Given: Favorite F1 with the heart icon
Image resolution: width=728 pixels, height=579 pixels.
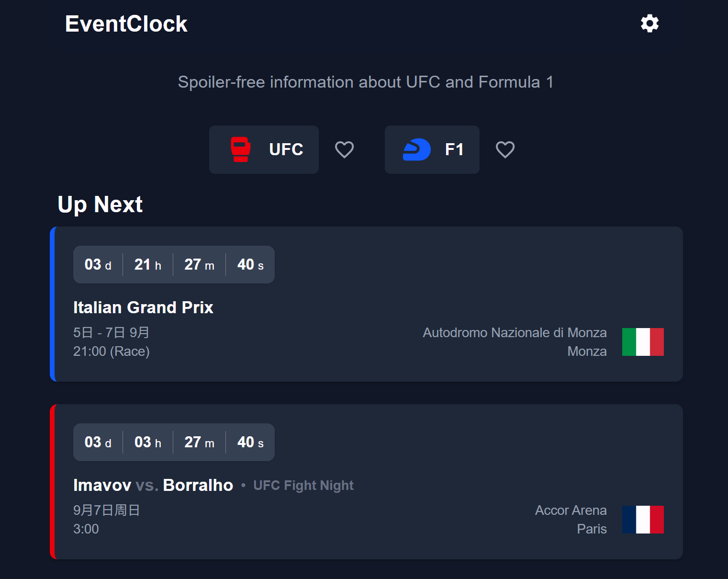Looking at the screenshot, I should pos(505,149).
